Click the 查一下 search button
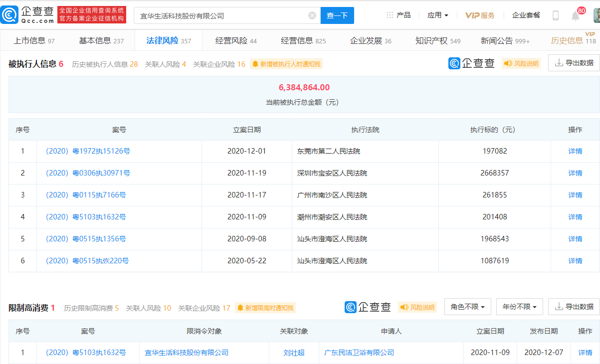600x364 pixels. coord(337,15)
